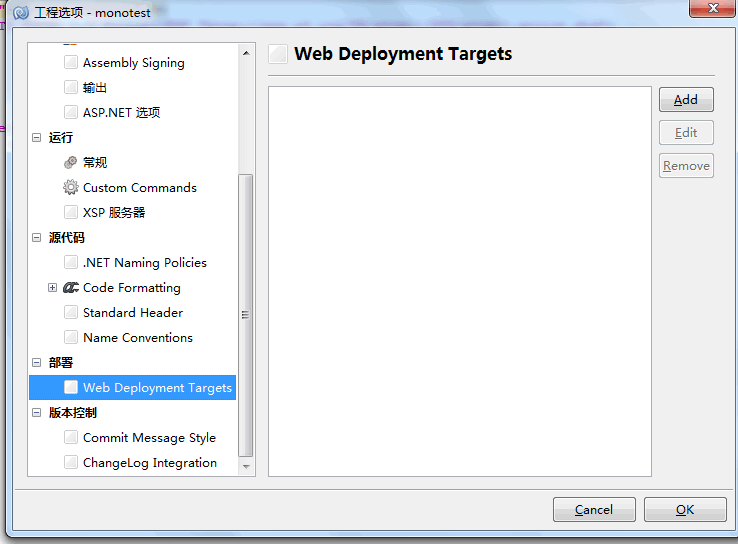The image size is (738, 544).
Task: Click the tree scrollbar up arrow
Action: point(246,53)
